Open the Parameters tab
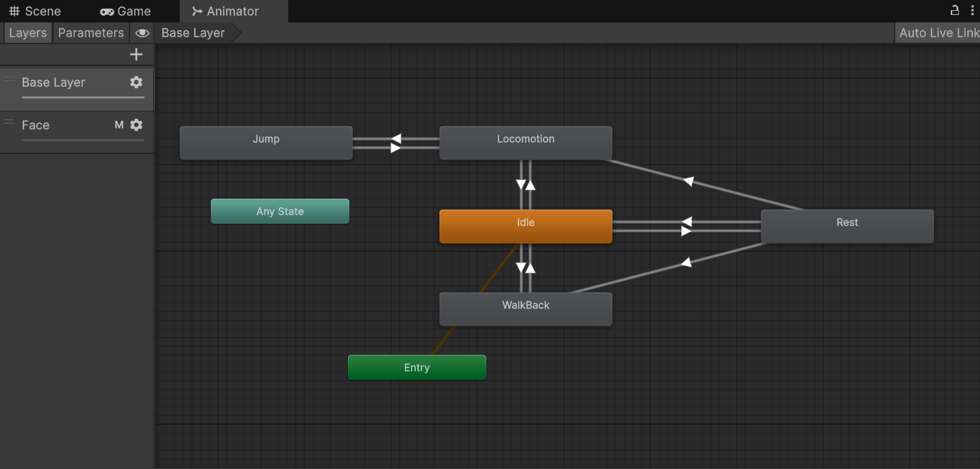This screenshot has width=980, height=469. pyautogui.click(x=91, y=33)
